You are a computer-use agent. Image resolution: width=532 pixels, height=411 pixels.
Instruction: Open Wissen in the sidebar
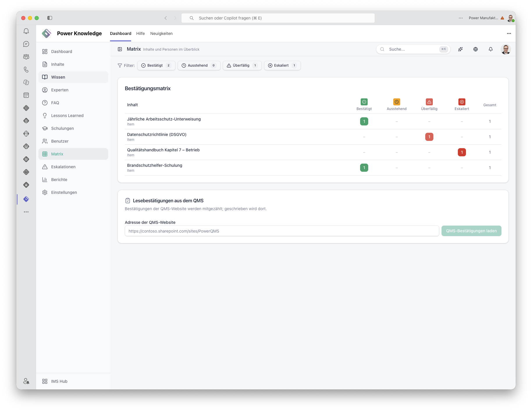(73, 77)
